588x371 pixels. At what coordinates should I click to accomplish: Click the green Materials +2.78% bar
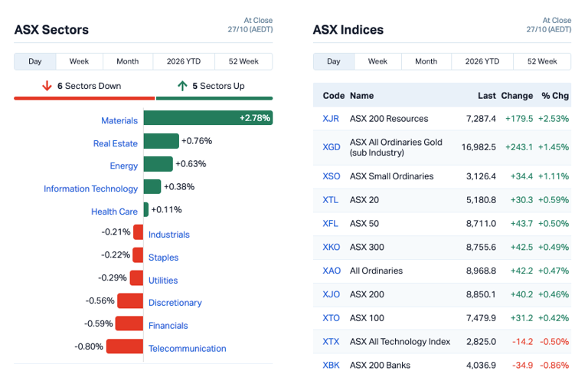[x=208, y=118]
